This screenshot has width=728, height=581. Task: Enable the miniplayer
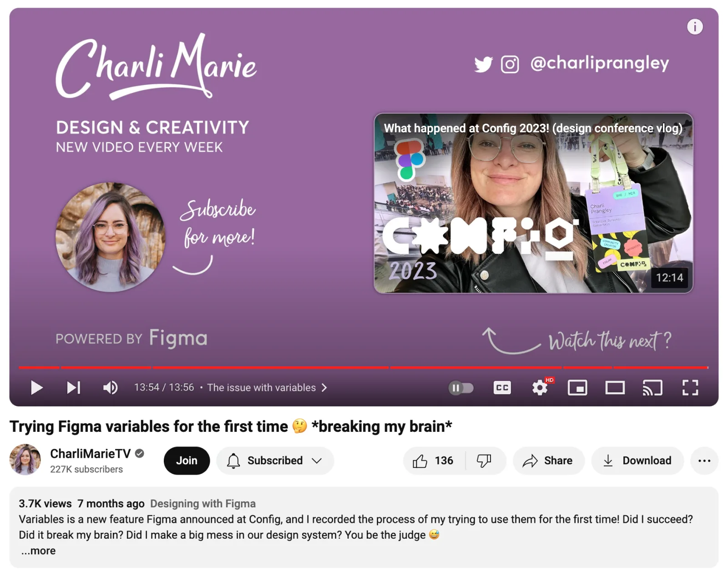pos(577,388)
